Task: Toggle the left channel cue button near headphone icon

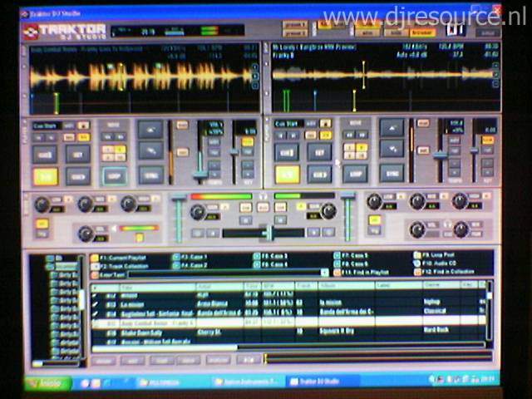Action: 245,207
